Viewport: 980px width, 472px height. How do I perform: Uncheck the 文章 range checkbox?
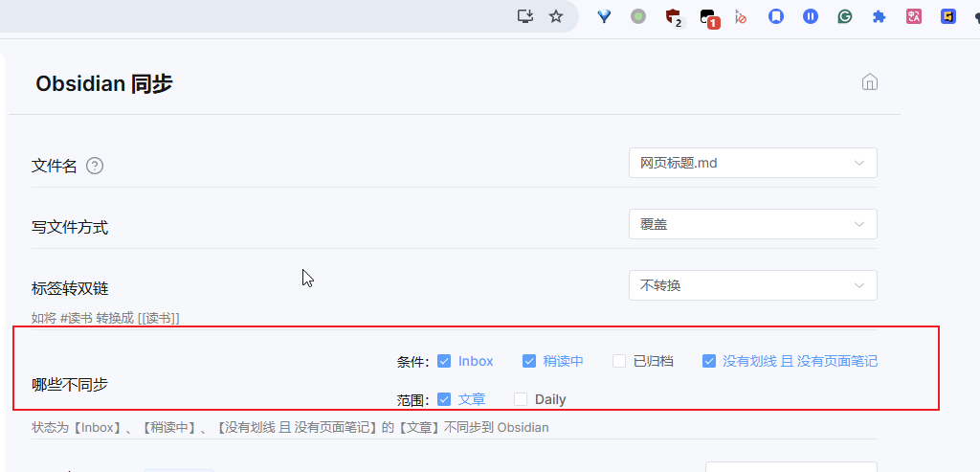pyautogui.click(x=444, y=399)
